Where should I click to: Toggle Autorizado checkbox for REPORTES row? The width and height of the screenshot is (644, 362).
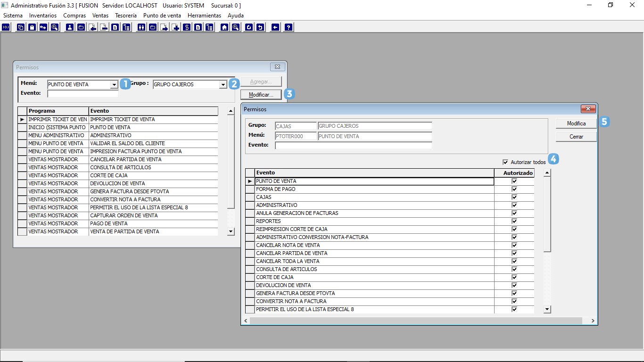point(514,221)
